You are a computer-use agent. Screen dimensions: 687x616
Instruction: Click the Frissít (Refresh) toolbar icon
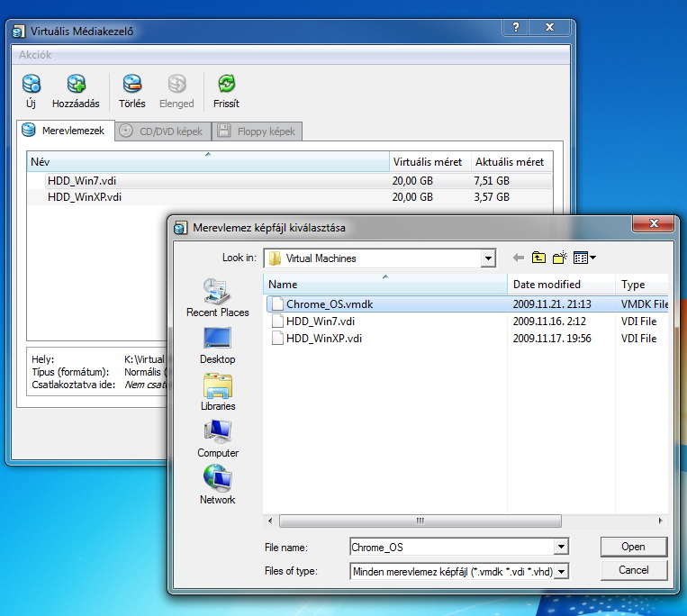coord(226,86)
